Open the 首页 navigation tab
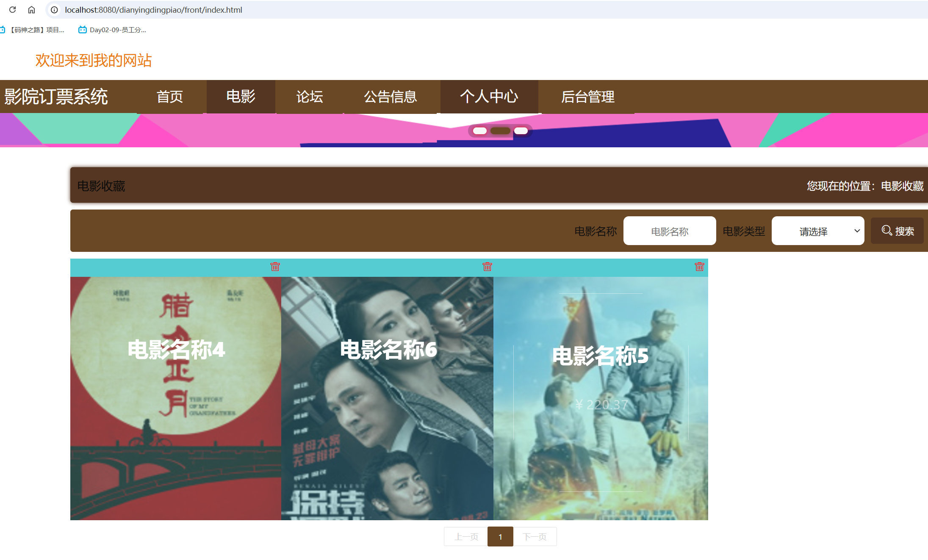 tap(170, 97)
